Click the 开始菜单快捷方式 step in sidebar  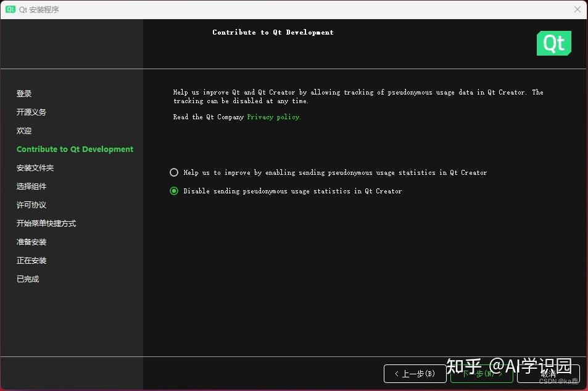point(45,223)
